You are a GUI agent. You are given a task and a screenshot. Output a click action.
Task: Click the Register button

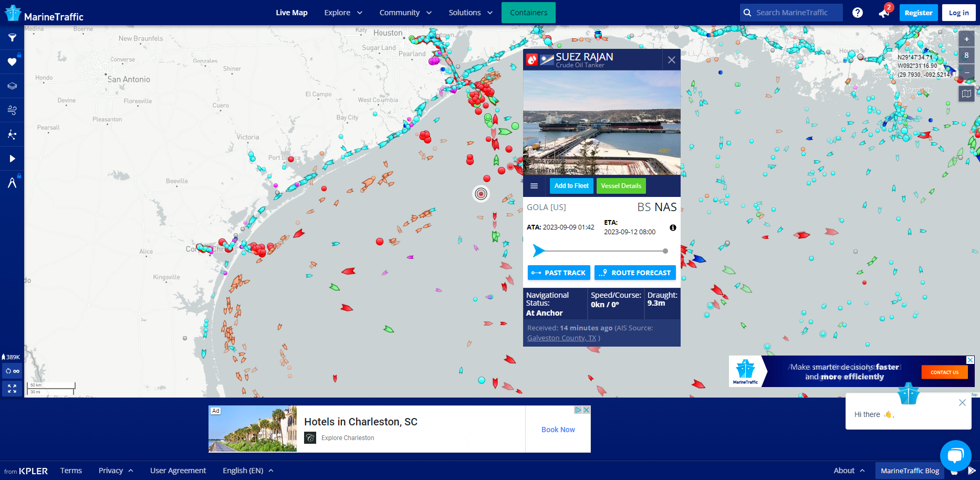click(919, 13)
